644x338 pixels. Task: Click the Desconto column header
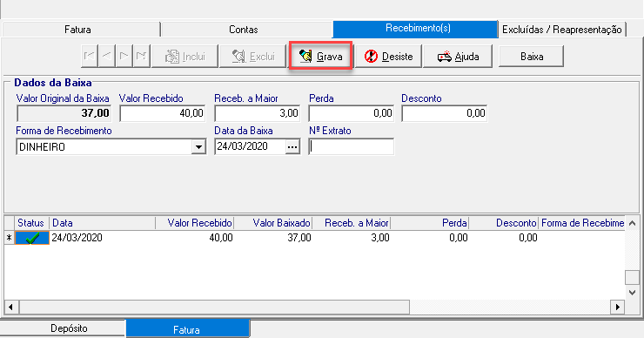tap(504, 223)
